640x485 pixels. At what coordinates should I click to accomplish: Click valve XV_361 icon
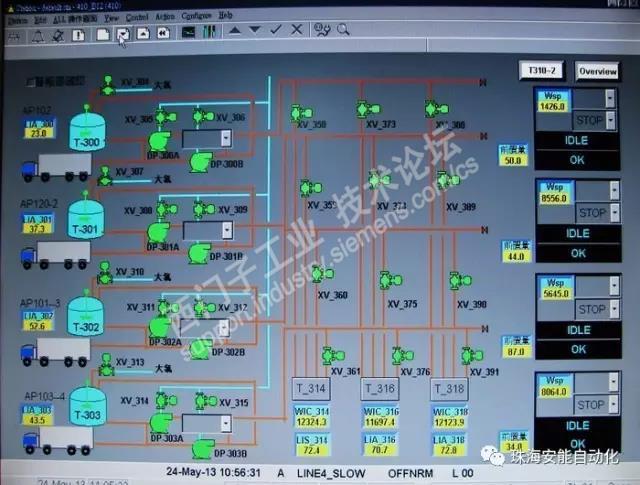(x=333, y=356)
